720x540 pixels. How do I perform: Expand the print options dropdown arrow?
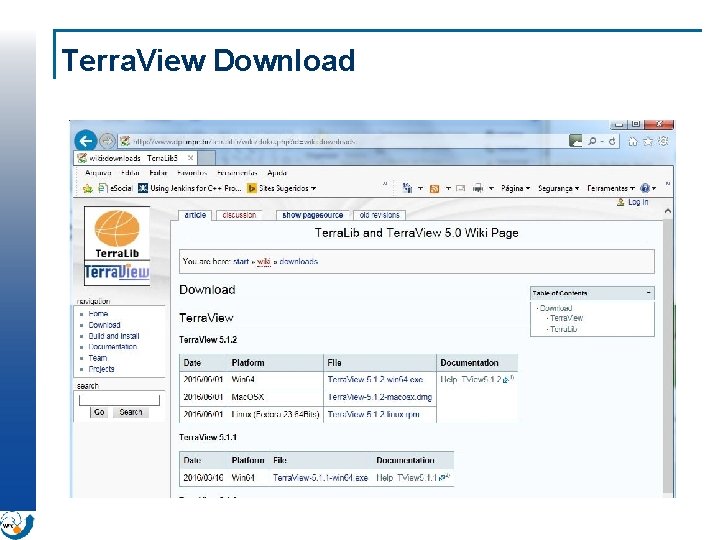coord(491,188)
